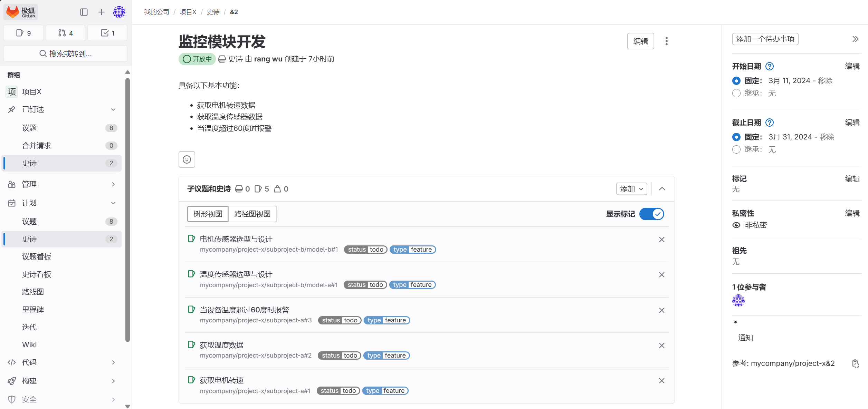
Task: Click the help icon next to 开始日期
Action: tap(769, 66)
